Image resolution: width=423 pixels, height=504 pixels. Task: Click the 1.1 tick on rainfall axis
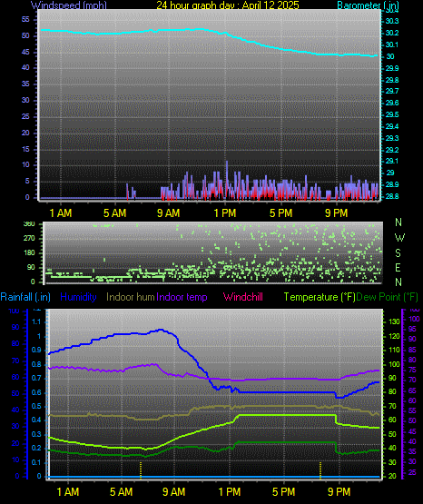pyautogui.click(x=37, y=321)
